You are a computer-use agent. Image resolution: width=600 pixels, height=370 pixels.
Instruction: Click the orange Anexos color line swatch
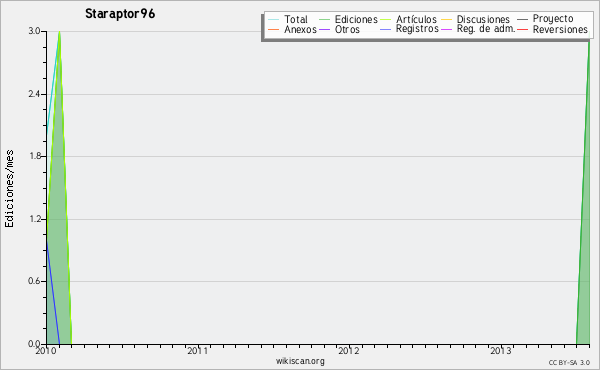point(274,29)
